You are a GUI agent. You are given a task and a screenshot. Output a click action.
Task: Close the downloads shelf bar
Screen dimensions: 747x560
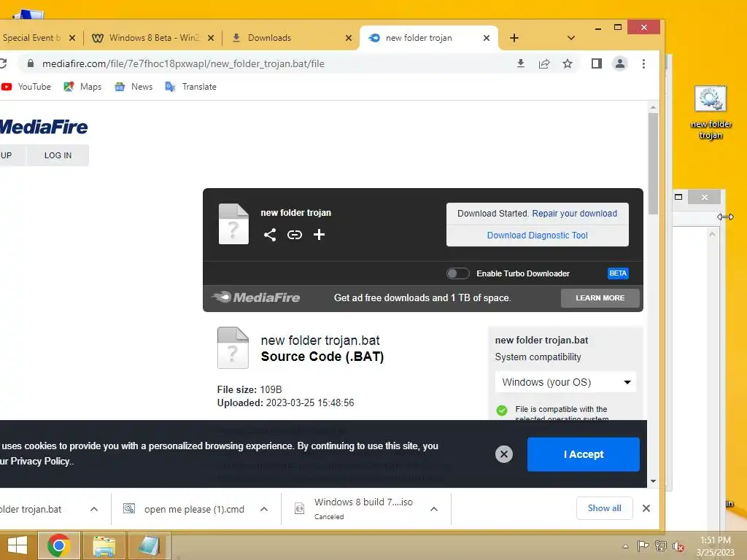(x=646, y=508)
